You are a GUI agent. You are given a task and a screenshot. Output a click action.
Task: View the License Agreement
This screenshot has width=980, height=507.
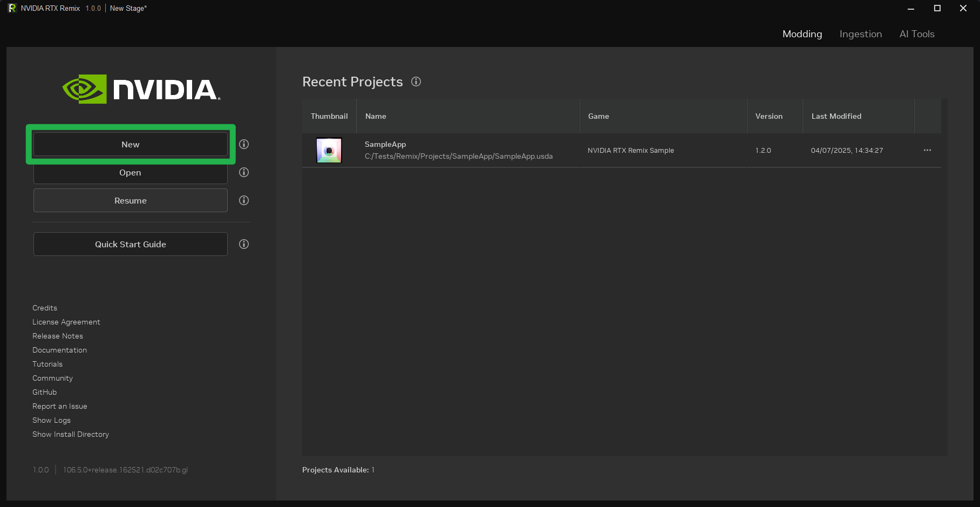[66, 322]
